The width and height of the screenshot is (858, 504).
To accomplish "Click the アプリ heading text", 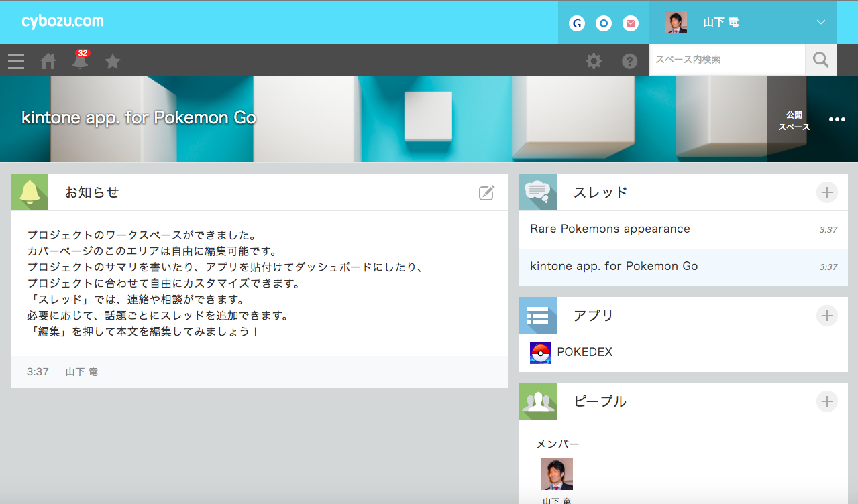I will tap(594, 316).
